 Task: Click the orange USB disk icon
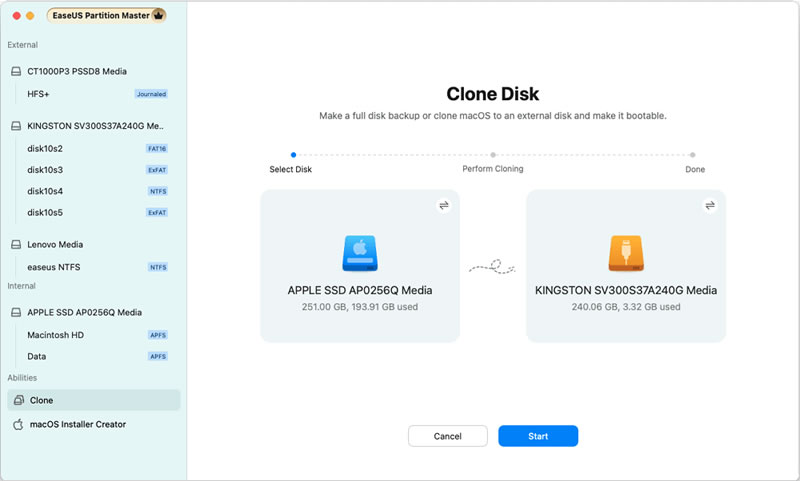tap(626, 253)
